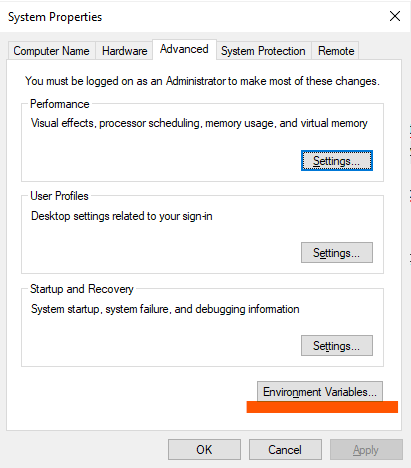This screenshot has width=411, height=468.
Task: Click the User Profiles group label
Action: pos(59,196)
